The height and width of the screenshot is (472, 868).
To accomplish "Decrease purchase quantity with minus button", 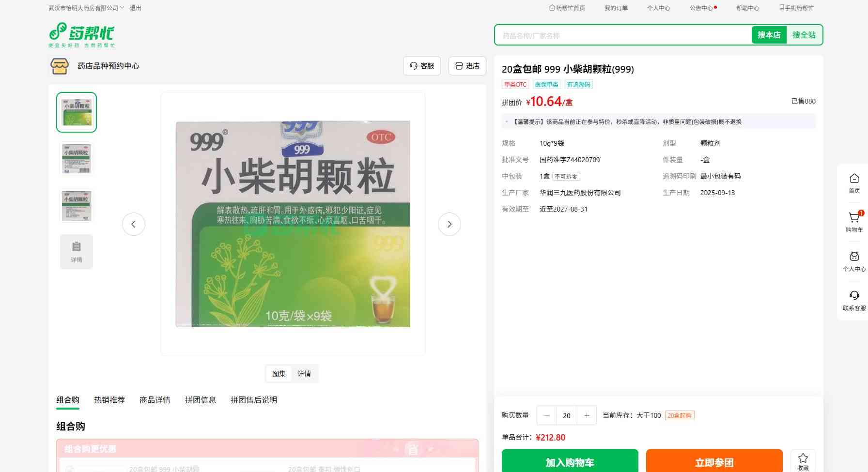I will (546, 415).
